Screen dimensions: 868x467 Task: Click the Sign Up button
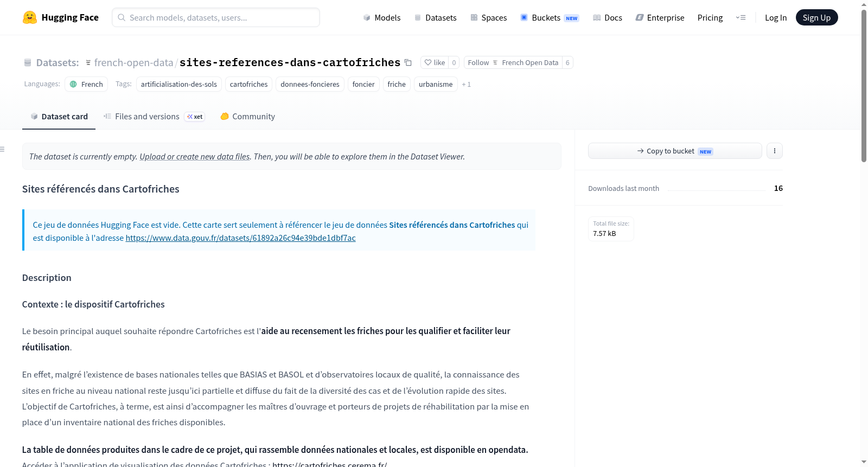pyautogui.click(x=816, y=17)
